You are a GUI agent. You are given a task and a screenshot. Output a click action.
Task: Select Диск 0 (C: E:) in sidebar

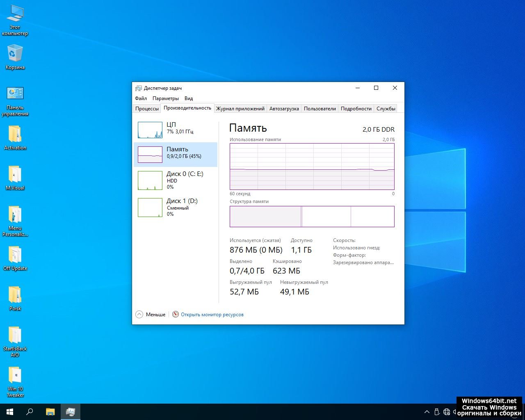[x=176, y=180]
